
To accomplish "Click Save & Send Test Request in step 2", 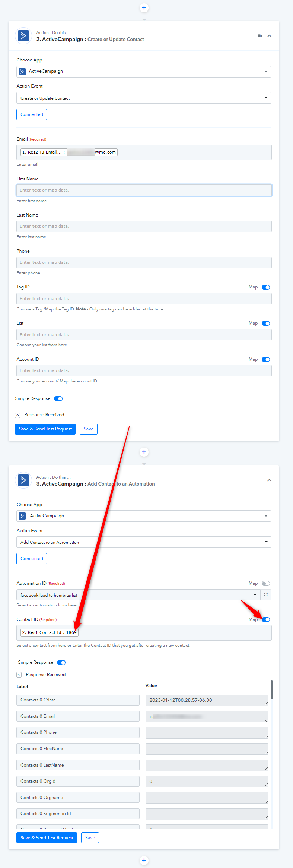I will (x=45, y=429).
